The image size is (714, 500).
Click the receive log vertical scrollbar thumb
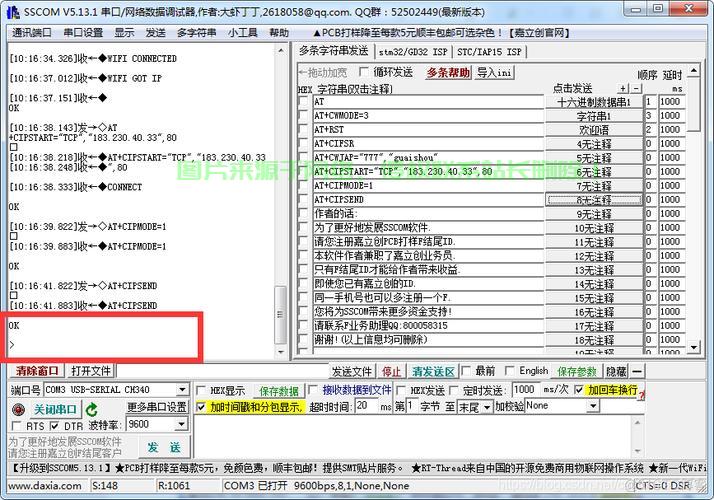(x=280, y=315)
